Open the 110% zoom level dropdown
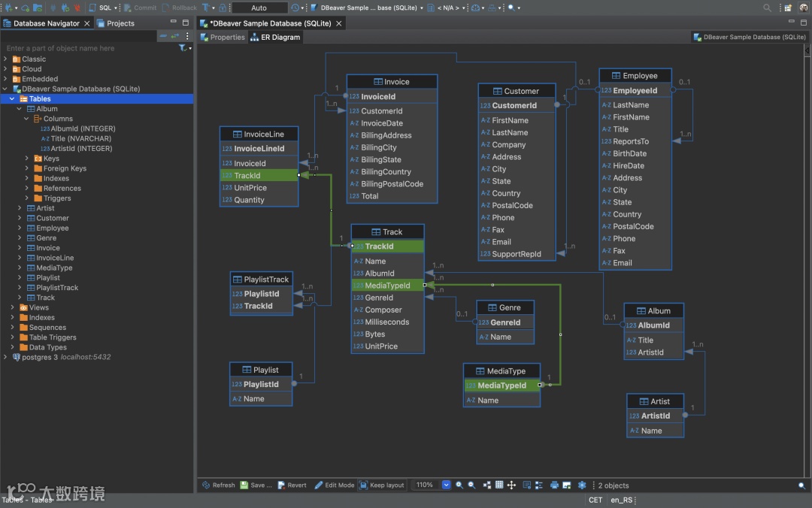Screen dimensions: 812x508 (x=446, y=485)
